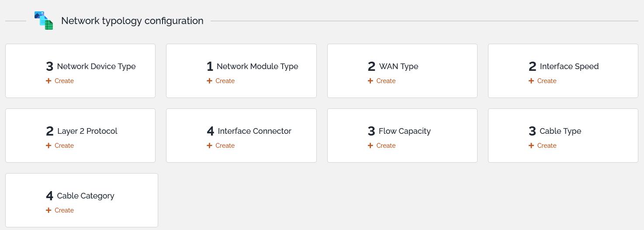The image size is (644, 230).
Task: Select Create link under Cable Category
Action: 64,210
